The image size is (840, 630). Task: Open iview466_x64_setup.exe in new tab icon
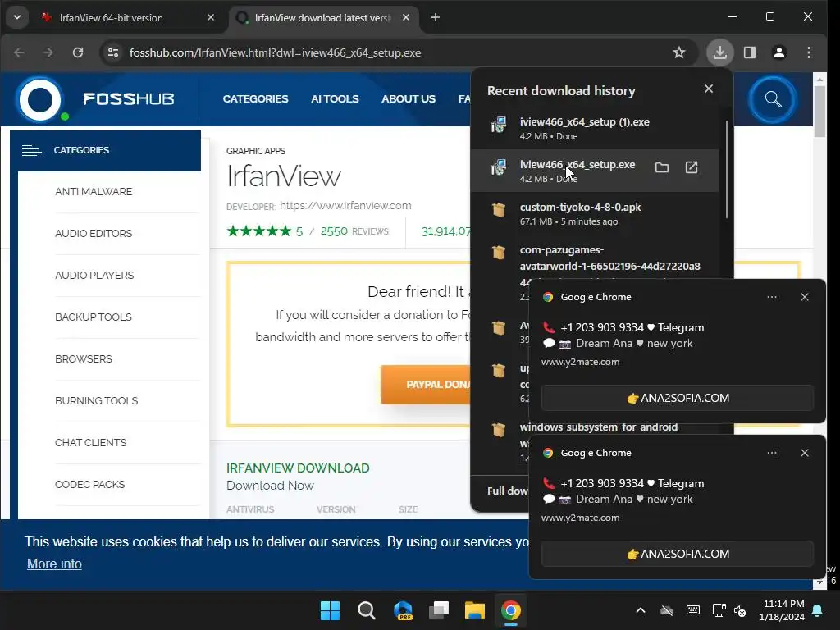click(x=692, y=167)
